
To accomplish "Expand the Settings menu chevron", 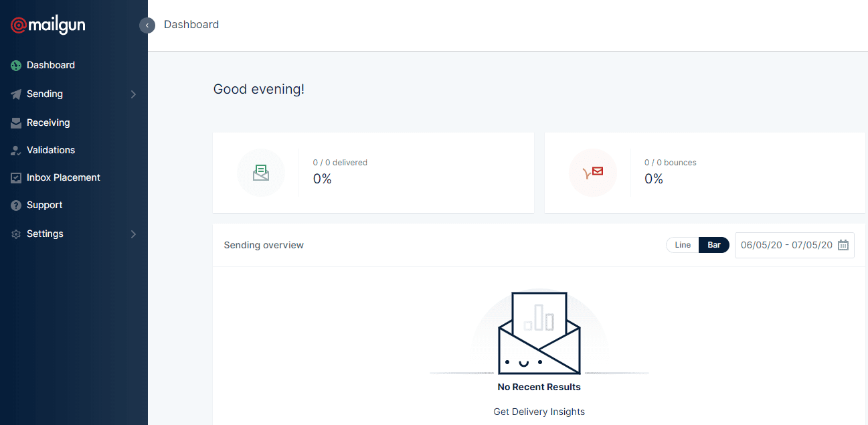I will pos(133,234).
